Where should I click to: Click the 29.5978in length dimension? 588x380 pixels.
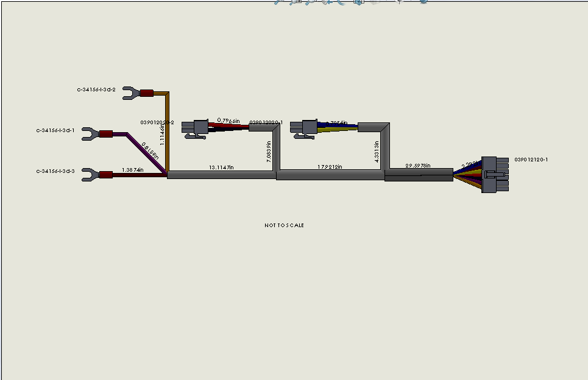coord(419,164)
